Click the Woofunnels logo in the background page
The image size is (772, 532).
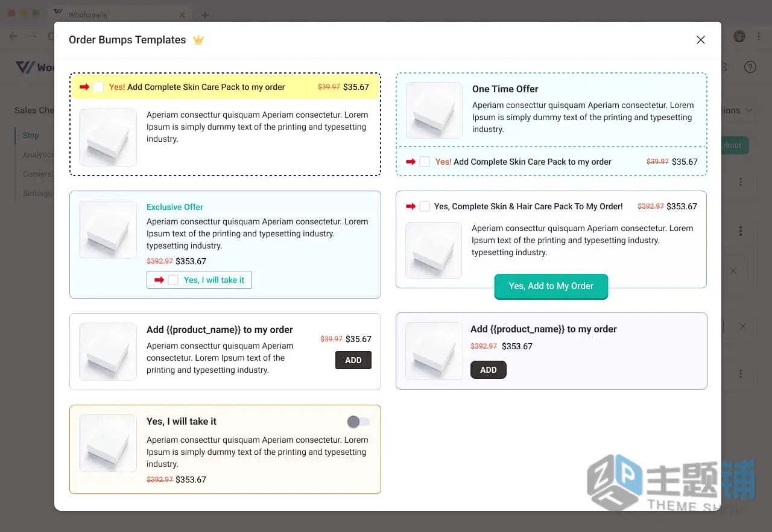tap(35, 67)
